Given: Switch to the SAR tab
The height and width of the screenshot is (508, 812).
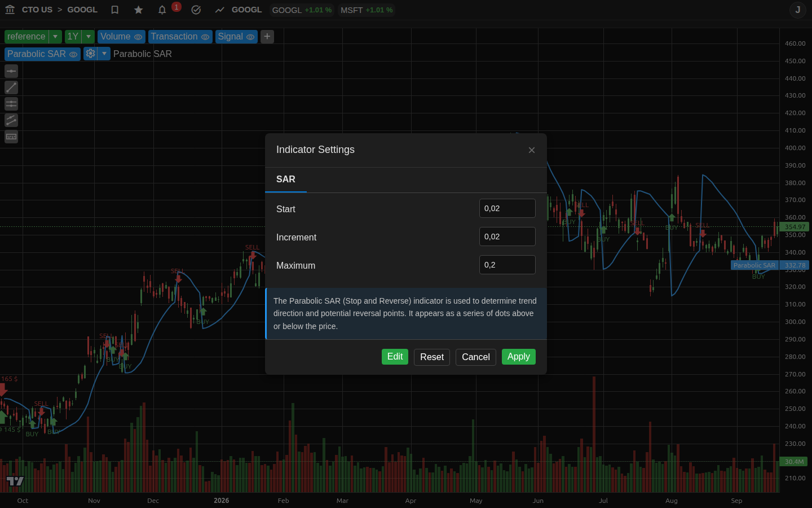Looking at the screenshot, I should click(x=286, y=179).
